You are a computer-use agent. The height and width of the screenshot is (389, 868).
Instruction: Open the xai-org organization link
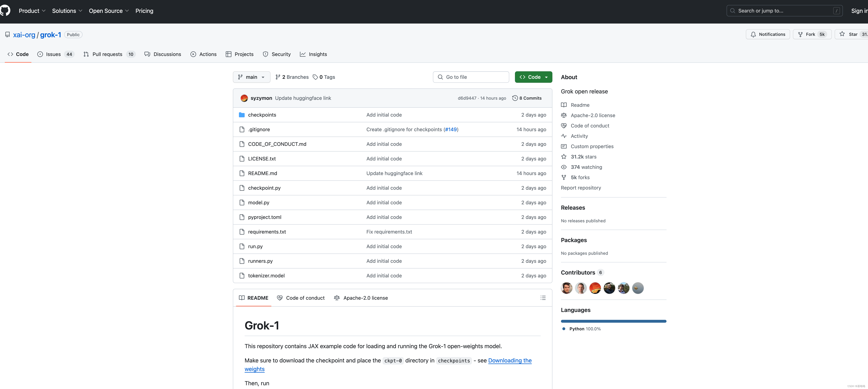click(x=24, y=35)
